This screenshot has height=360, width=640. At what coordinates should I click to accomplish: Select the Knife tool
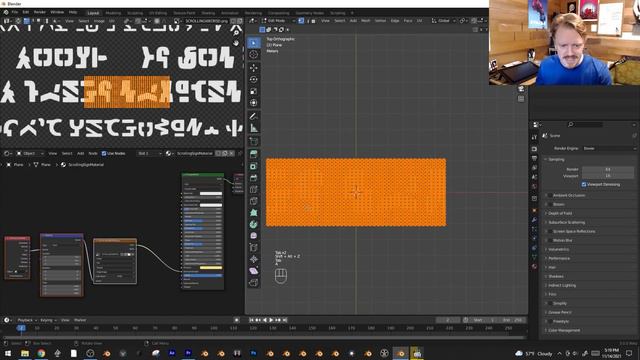click(x=253, y=201)
